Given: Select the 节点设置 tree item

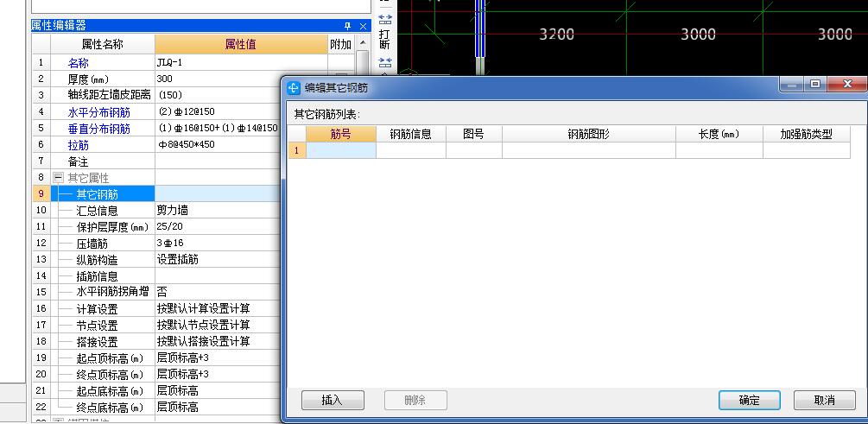Looking at the screenshot, I should pos(97,326).
